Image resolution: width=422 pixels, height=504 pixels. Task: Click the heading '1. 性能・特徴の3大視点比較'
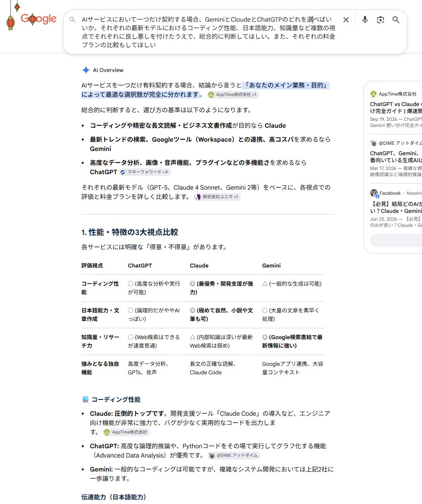[130, 232]
